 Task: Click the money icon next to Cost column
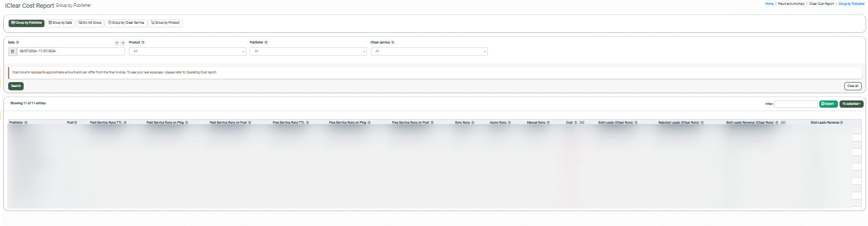(x=582, y=123)
